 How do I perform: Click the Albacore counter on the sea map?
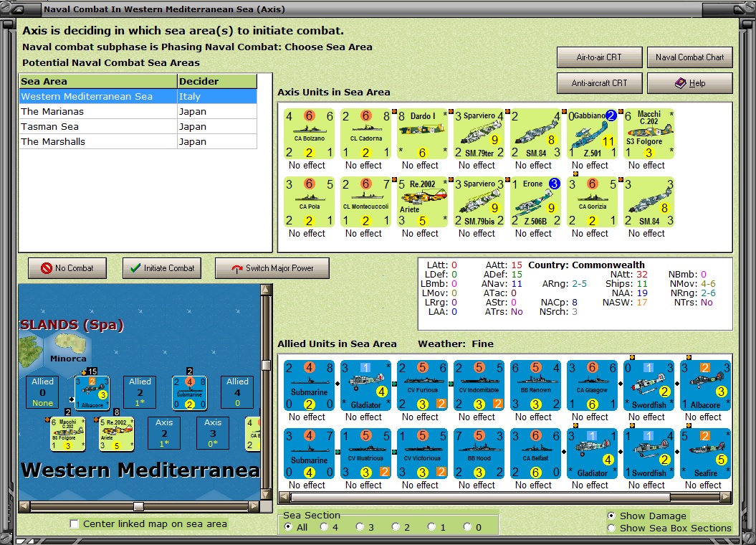click(x=92, y=393)
